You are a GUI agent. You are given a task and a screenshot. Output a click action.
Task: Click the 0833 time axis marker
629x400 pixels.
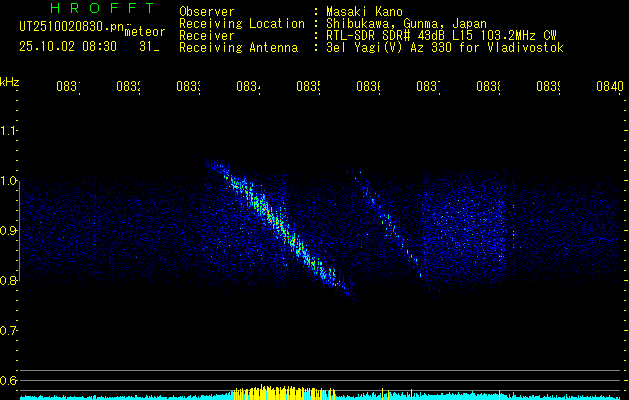coord(189,86)
